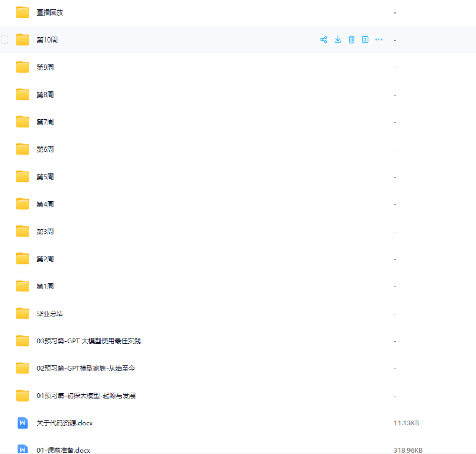Open the 01-课前准备.docx document
The image size is (476, 454).
coord(63,450)
